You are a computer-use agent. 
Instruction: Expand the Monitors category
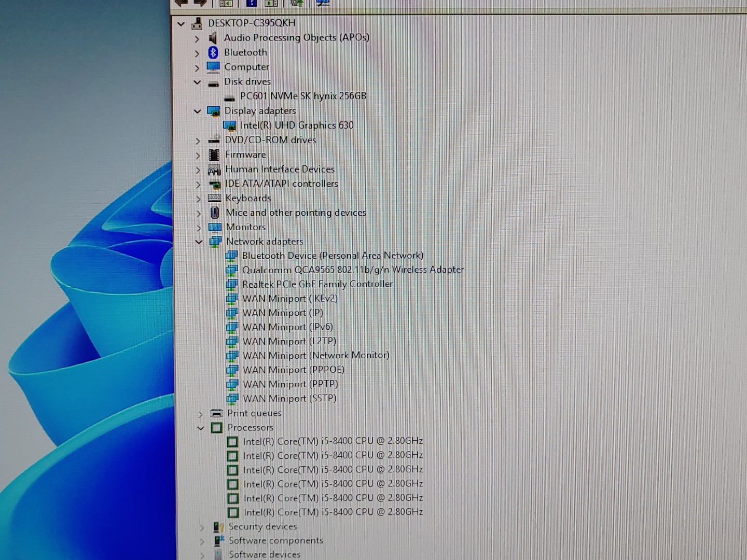click(199, 227)
